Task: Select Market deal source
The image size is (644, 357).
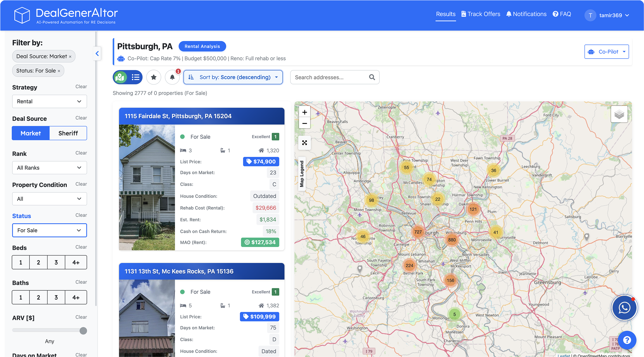Action: click(x=31, y=133)
